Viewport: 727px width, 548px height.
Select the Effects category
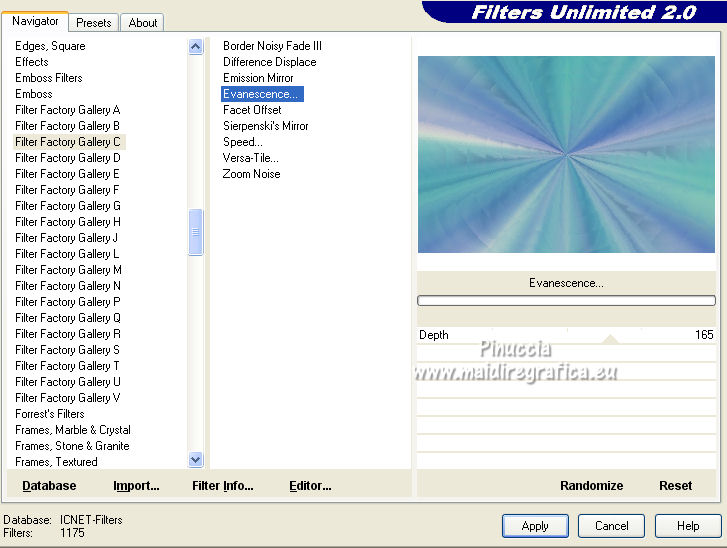[32, 62]
